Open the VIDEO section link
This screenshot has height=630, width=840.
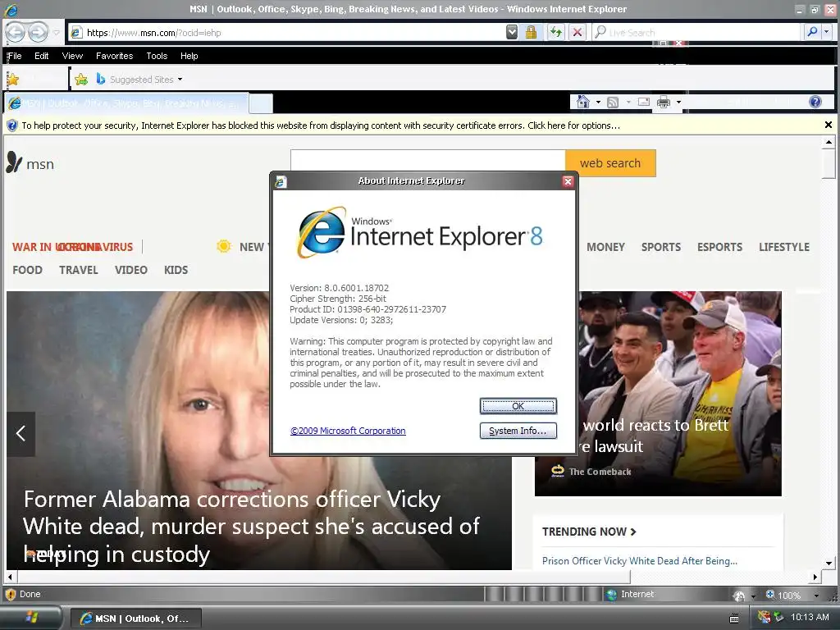tap(130, 270)
